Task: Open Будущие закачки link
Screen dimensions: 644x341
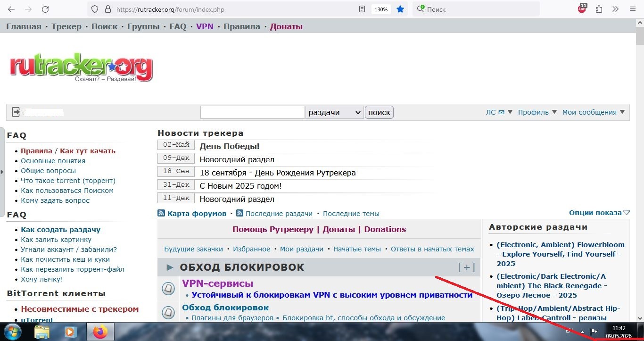Action: tap(193, 249)
